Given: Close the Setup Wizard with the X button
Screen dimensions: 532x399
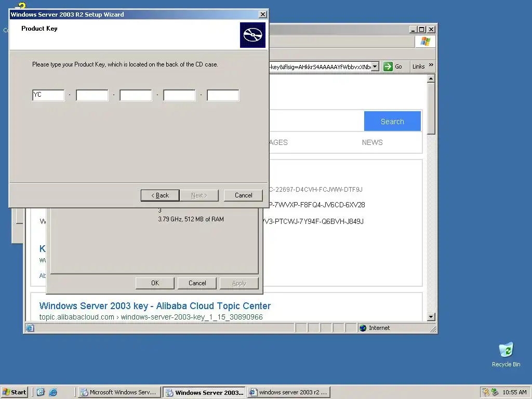Looking at the screenshot, I should tap(262, 14).
